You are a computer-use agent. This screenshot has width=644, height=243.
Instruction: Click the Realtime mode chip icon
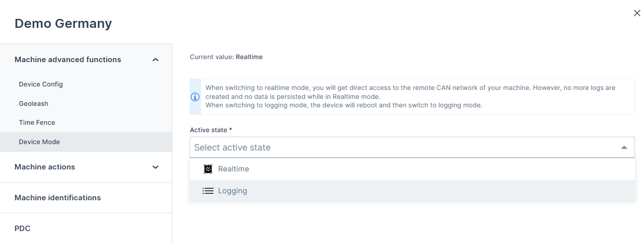[x=208, y=169]
